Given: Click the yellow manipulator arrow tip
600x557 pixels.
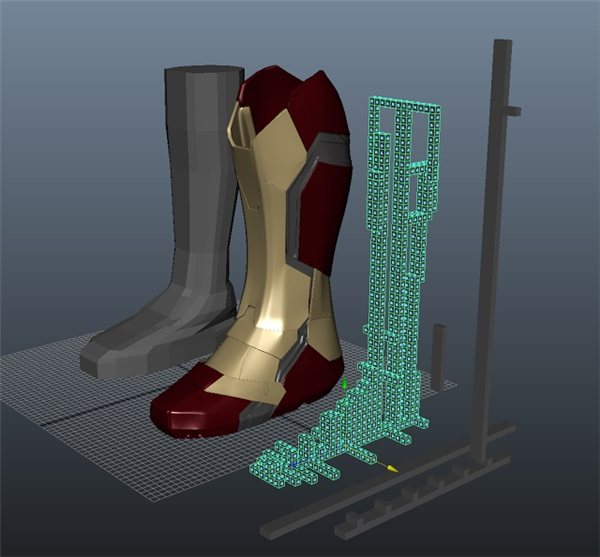Looking at the screenshot, I should click(392, 469).
